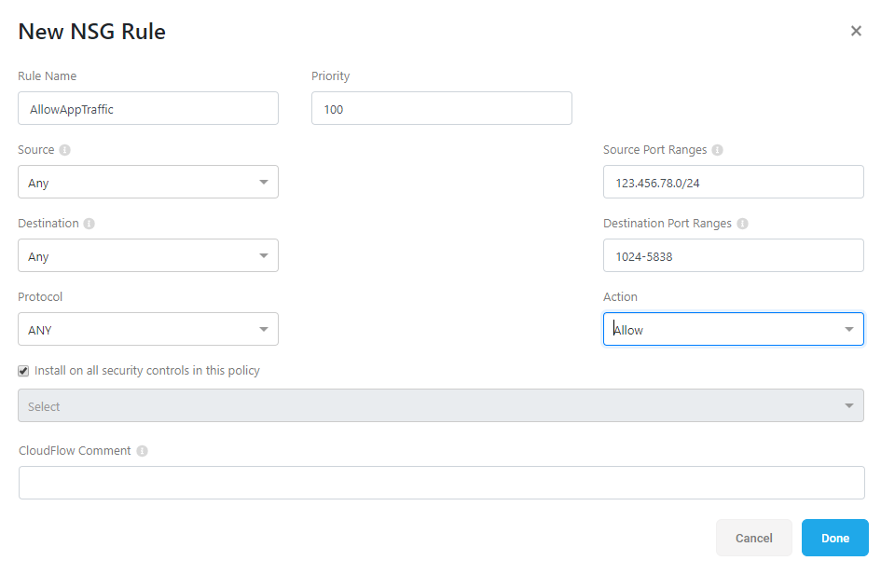Image resolution: width=881 pixels, height=588 pixels.
Task: Click the Destination Port Ranges info icon
Action: click(742, 224)
